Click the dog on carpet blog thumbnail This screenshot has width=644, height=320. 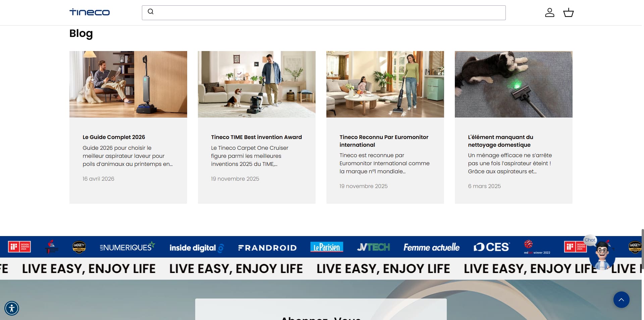[514, 84]
